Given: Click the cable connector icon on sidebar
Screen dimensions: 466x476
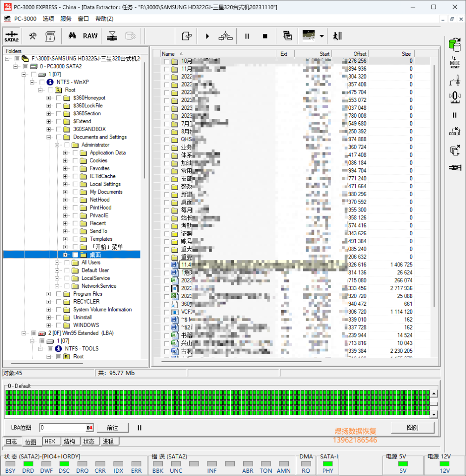Looking at the screenshot, I should tap(455, 167).
